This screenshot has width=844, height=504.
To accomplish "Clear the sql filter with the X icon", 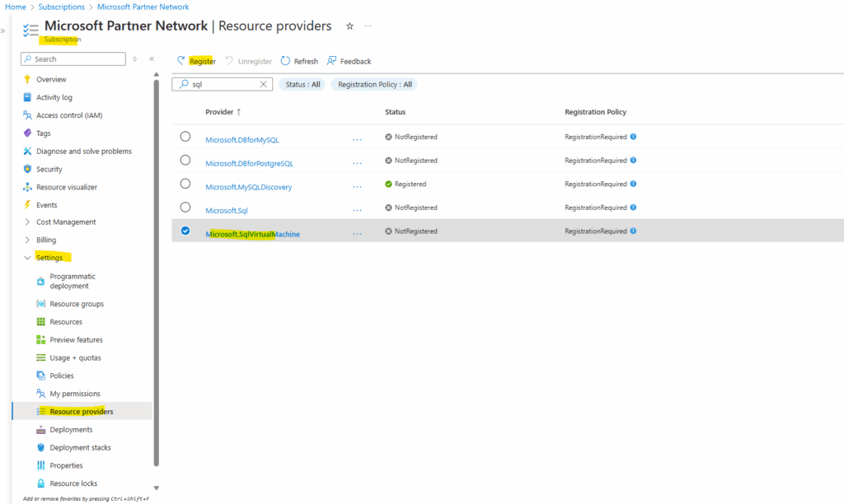I will (x=263, y=84).
